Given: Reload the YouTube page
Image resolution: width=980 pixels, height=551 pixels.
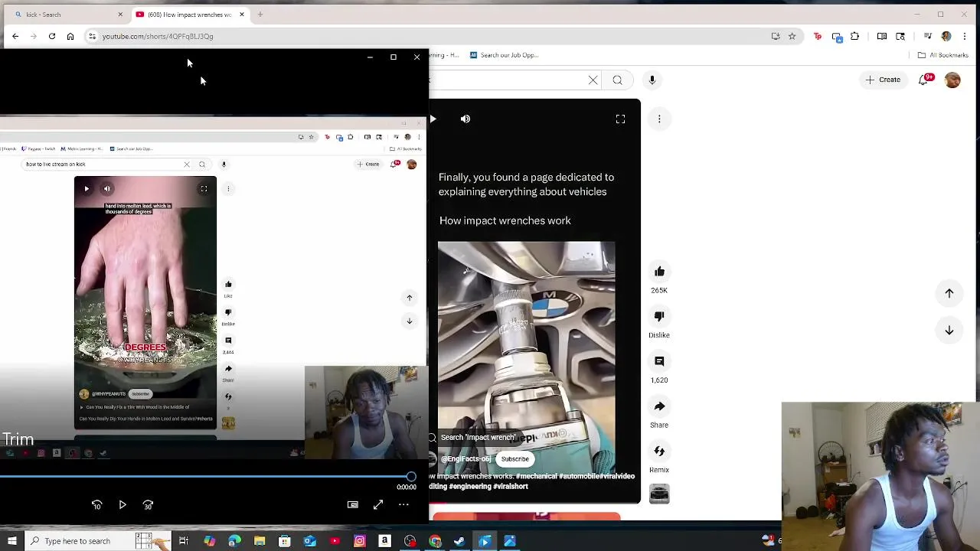Looking at the screenshot, I should point(52,36).
